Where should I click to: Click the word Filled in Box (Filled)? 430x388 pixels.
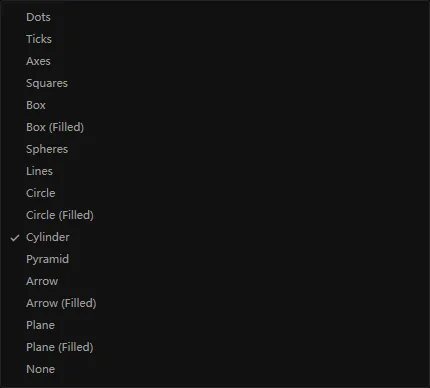[x=67, y=127]
